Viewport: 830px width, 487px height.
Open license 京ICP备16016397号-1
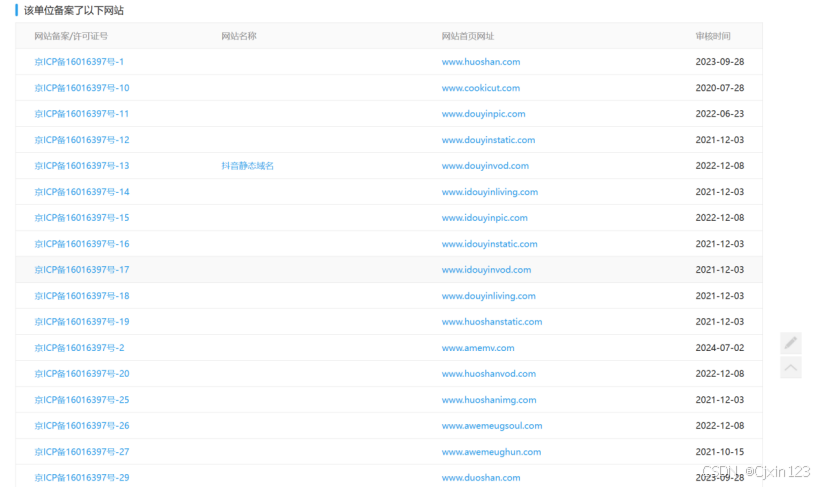pos(79,62)
